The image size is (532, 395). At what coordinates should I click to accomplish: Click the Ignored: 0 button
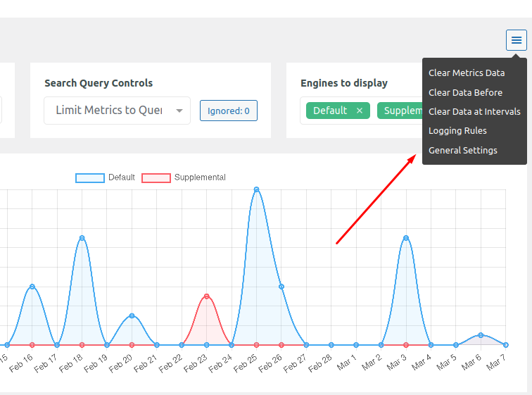(228, 111)
